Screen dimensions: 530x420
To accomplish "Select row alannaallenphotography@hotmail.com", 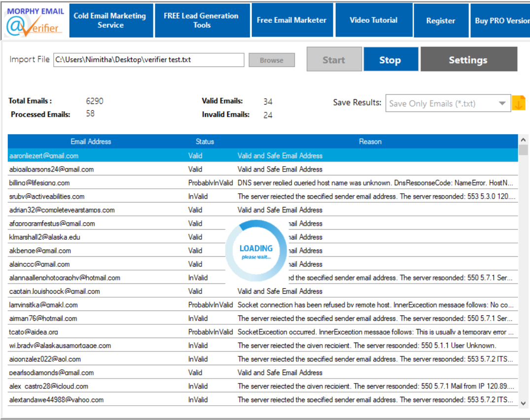I will click(263, 277).
